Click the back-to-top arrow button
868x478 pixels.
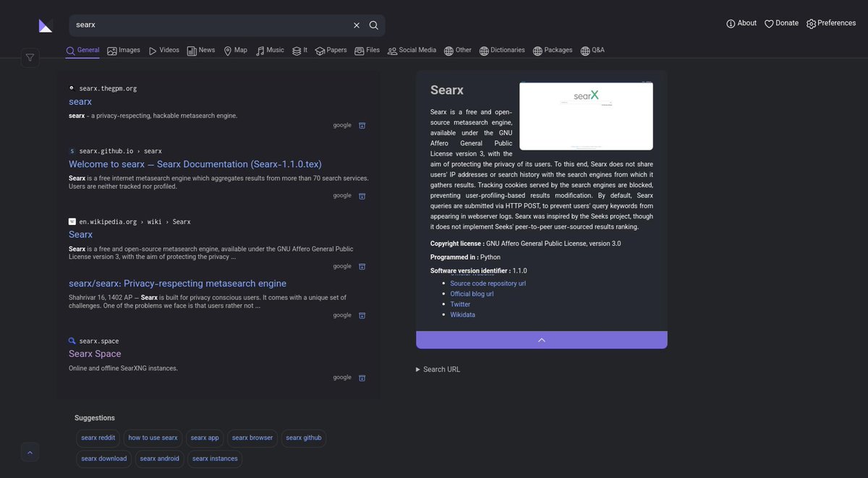[x=30, y=453]
